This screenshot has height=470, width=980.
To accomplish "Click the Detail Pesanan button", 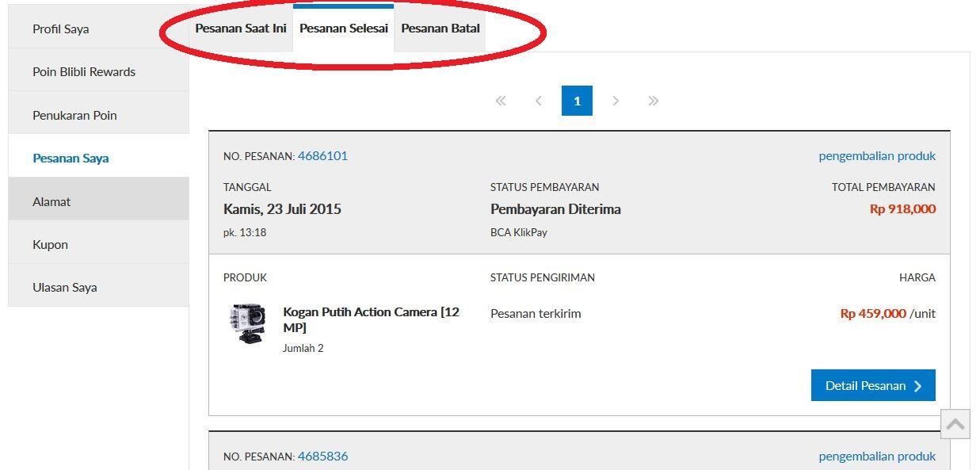I will (x=873, y=385).
